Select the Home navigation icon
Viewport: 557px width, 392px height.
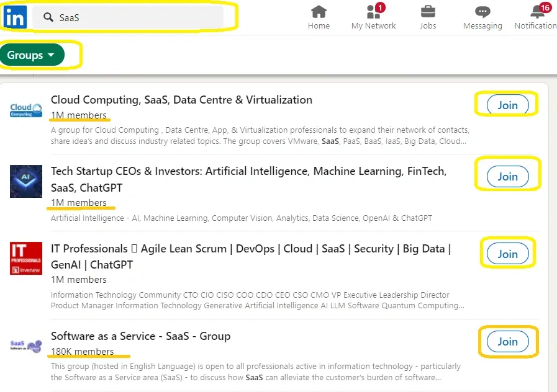pyautogui.click(x=319, y=12)
